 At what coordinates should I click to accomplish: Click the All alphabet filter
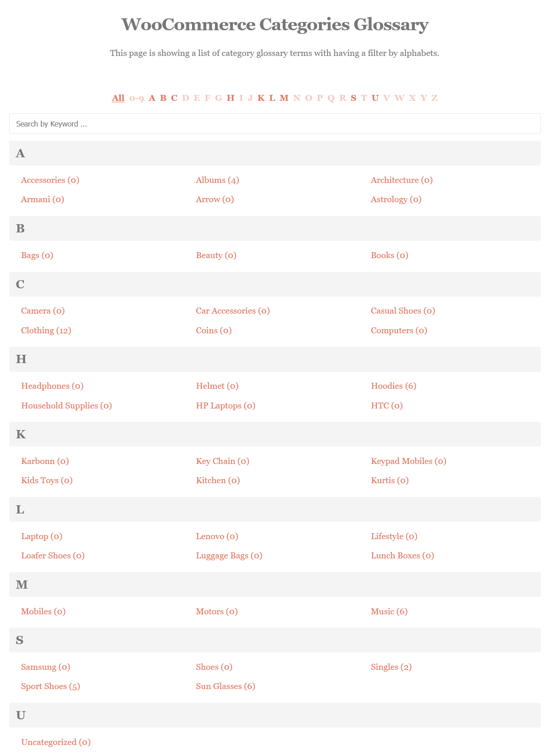click(x=118, y=98)
